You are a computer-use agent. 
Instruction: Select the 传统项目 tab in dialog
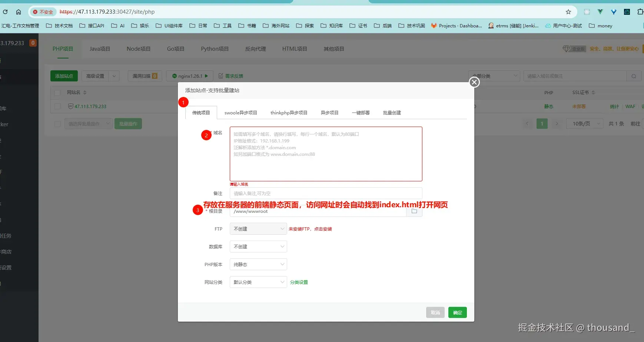201,113
